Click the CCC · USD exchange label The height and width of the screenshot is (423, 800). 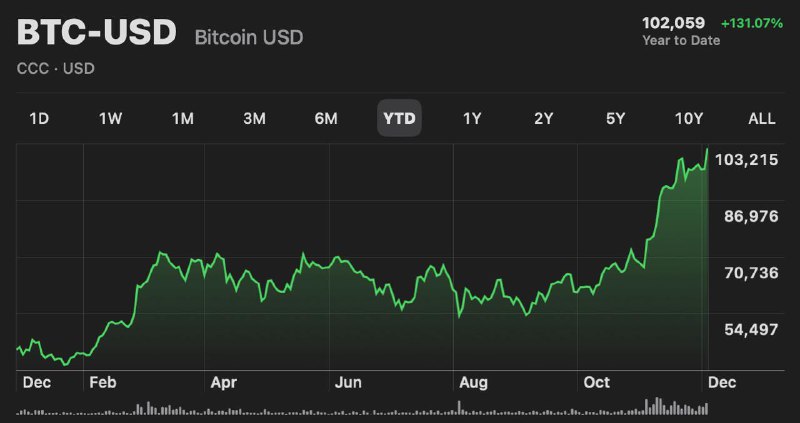pyautogui.click(x=56, y=68)
